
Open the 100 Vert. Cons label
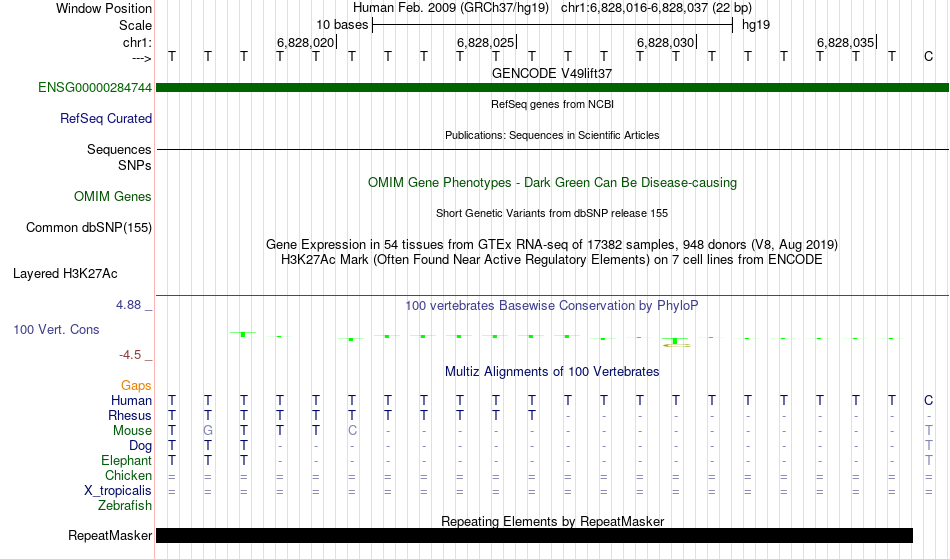coord(56,329)
